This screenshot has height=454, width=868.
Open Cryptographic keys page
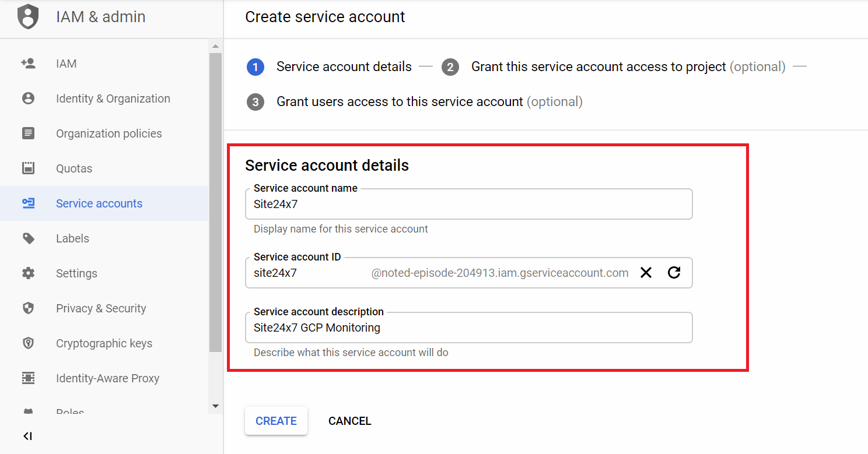click(x=104, y=343)
